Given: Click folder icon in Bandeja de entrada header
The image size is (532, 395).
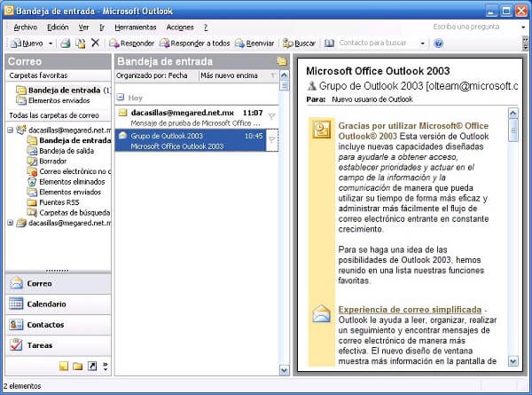Looking at the screenshot, I should click(x=282, y=61).
